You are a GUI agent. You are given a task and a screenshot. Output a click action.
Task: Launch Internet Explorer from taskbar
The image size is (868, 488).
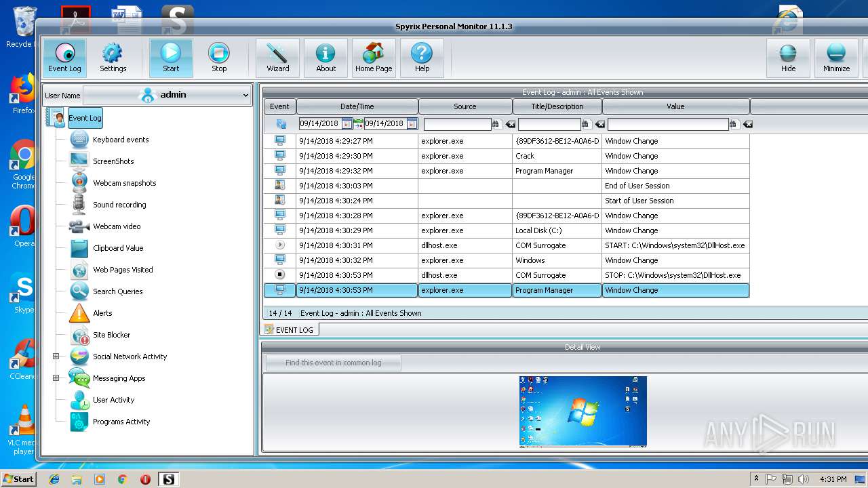54,479
